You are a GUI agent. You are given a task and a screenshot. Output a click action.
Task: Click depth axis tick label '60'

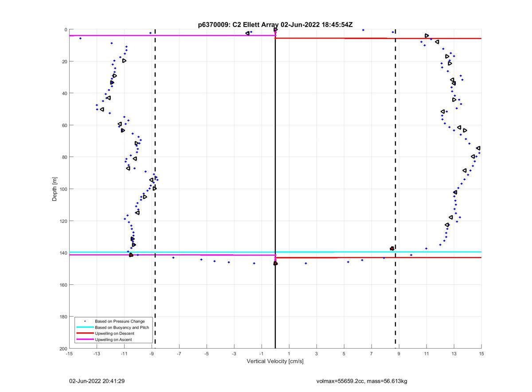64,125
